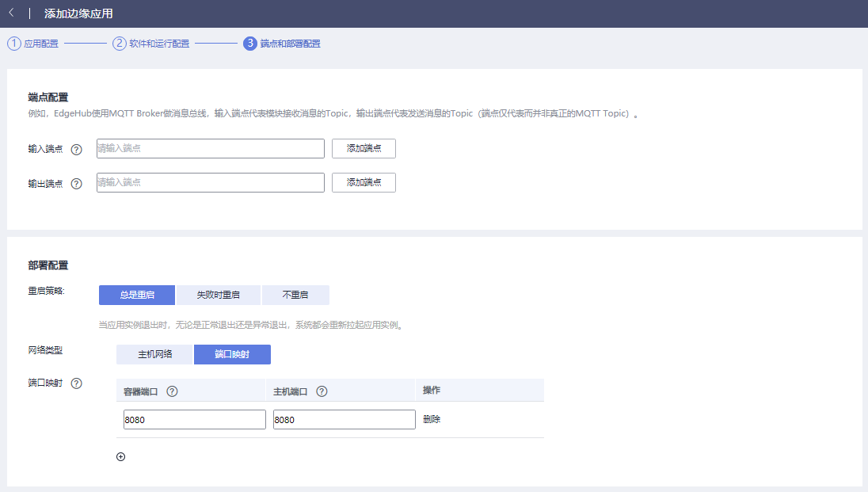Screen dimensions: 868x492
Task: Open help icon next to 输入端点
Action: click(x=76, y=150)
